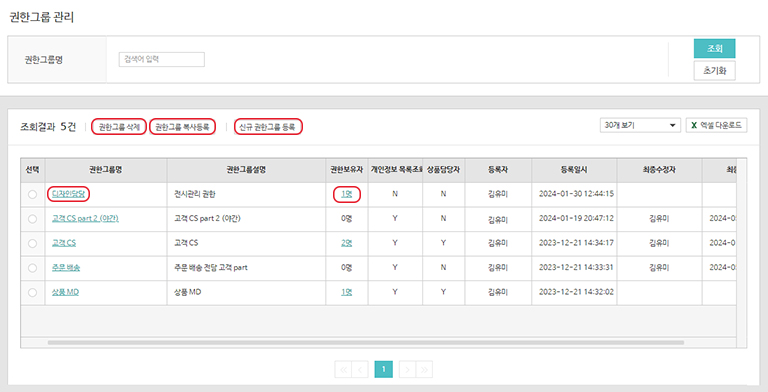Image resolution: width=768 pixels, height=392 pixels.
Task: Go to the next page with the › arrow
Action: coord(408,369)
